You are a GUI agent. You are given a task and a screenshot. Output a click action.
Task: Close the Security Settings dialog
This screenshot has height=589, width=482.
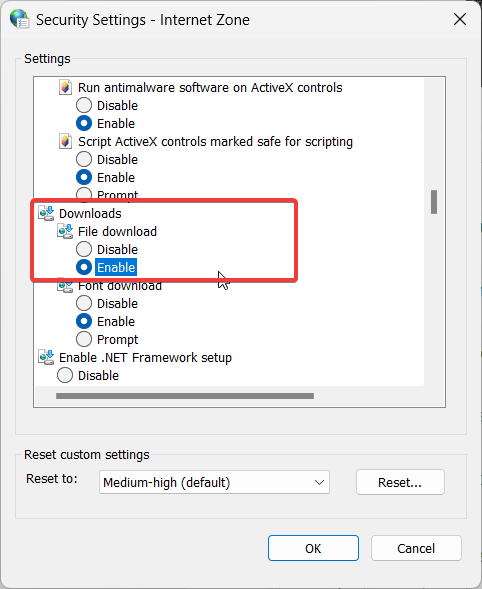[x=460, y=19]
